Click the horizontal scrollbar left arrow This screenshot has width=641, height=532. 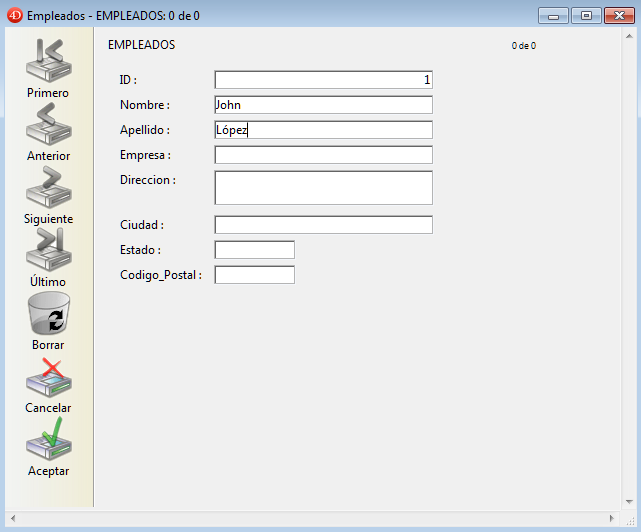tap(14, 518)
